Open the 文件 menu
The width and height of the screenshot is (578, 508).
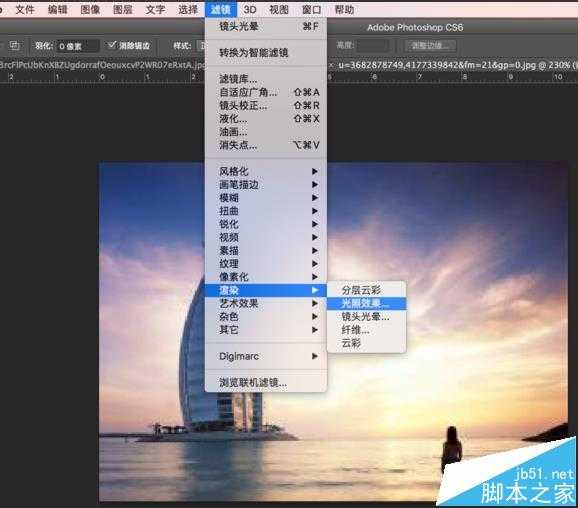pyautogui.click(x=25, y=9)
